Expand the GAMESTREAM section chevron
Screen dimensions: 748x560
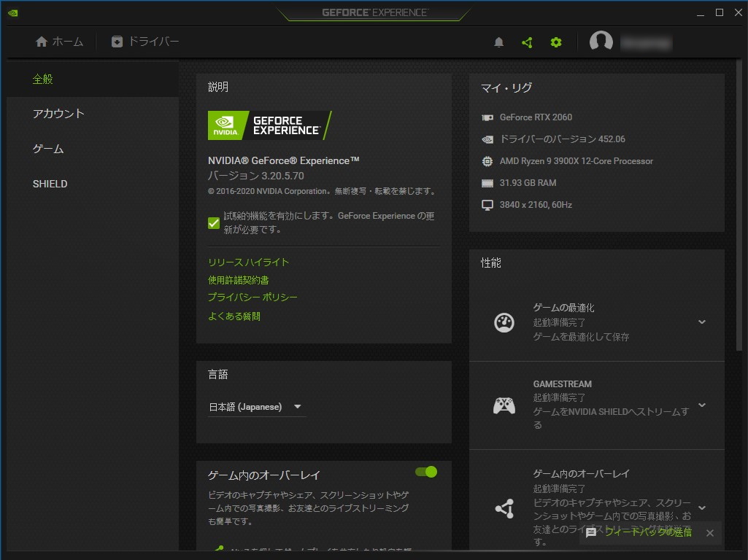click(x=701, y=406)
